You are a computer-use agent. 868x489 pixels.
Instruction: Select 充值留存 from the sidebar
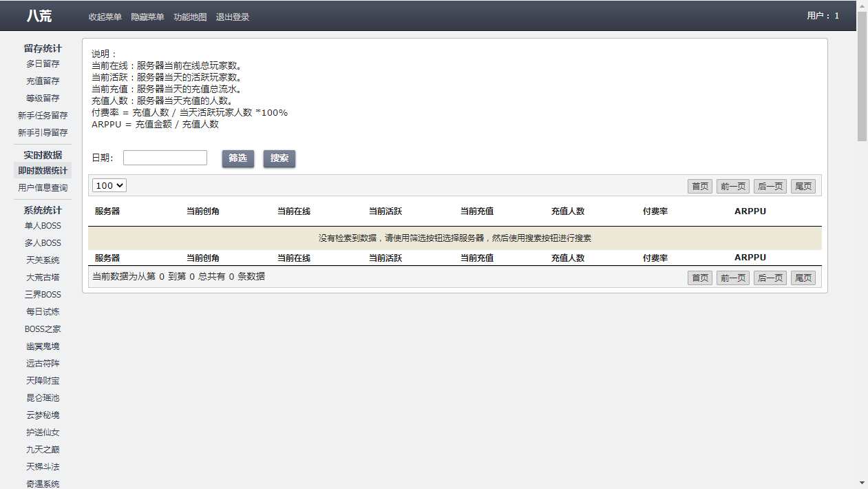[x=44, y=81]
